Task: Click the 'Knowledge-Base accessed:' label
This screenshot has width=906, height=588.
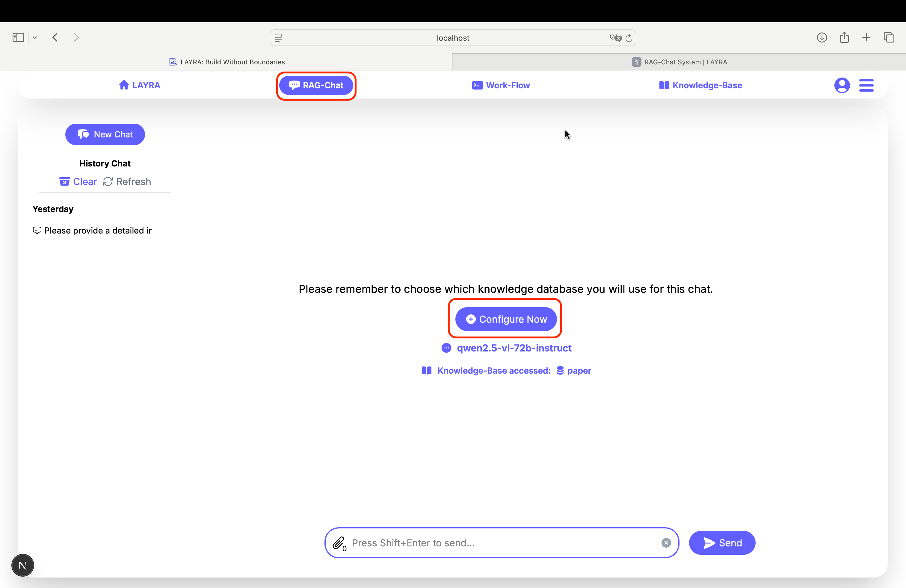Action: coord(494,370)
